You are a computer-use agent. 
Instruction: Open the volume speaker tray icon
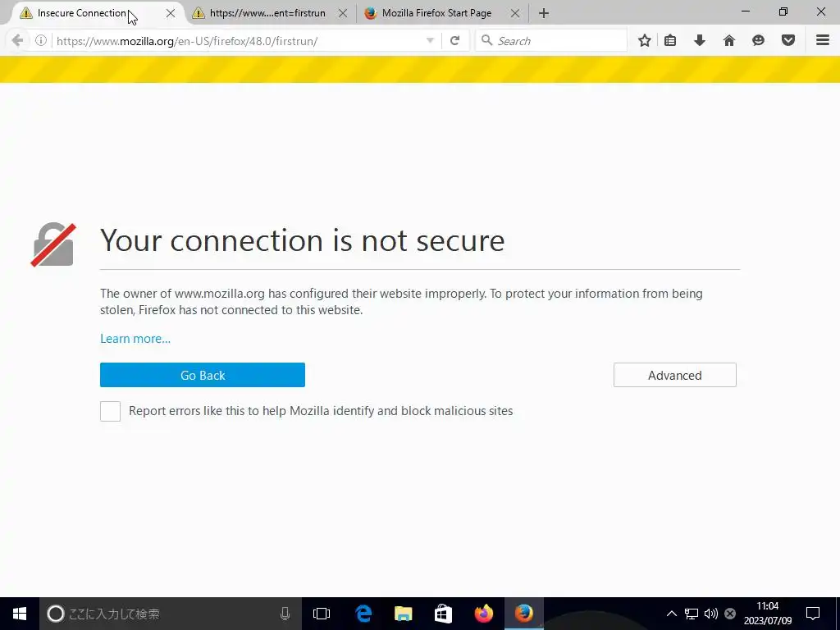click(711, 614)
